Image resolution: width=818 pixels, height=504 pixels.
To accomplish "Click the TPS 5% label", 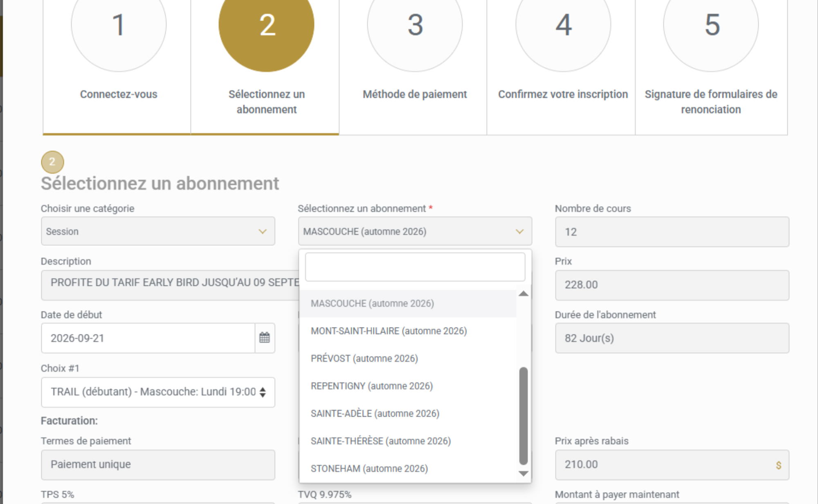I will pos(57,495).
